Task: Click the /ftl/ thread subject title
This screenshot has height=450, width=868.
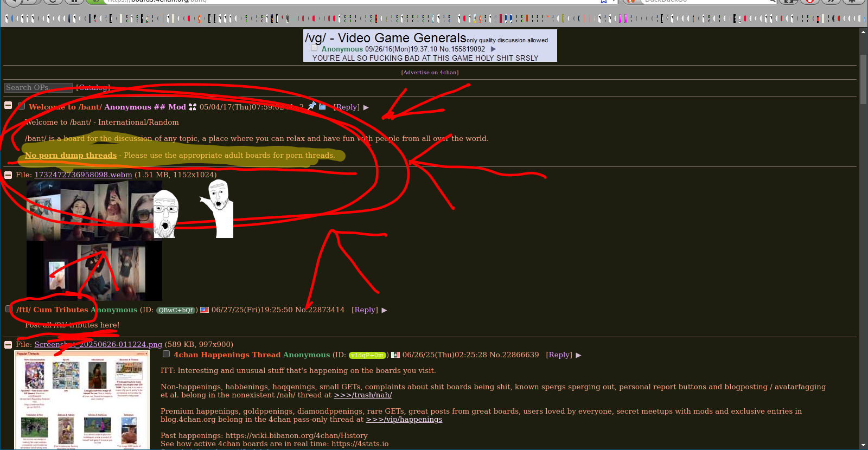Action: [52, 310]
